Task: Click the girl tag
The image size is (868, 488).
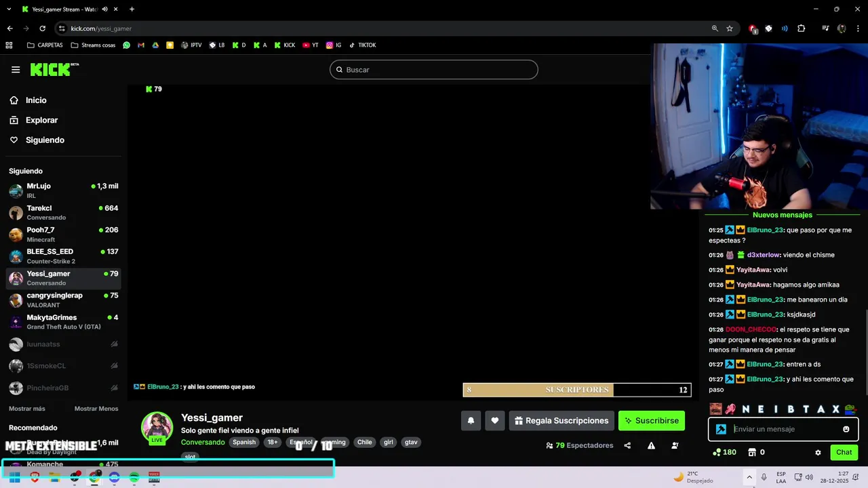Action: coord(389,442)
